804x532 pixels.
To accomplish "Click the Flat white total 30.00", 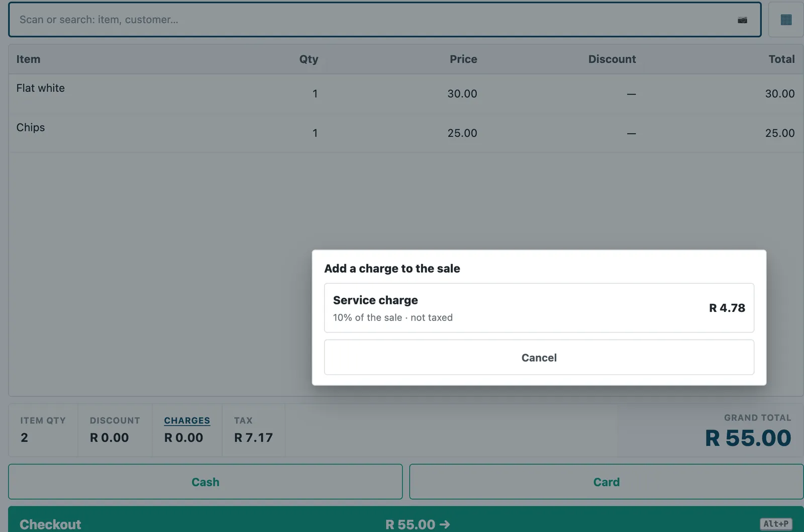I will pyautogui.click(x=780, y=94).
